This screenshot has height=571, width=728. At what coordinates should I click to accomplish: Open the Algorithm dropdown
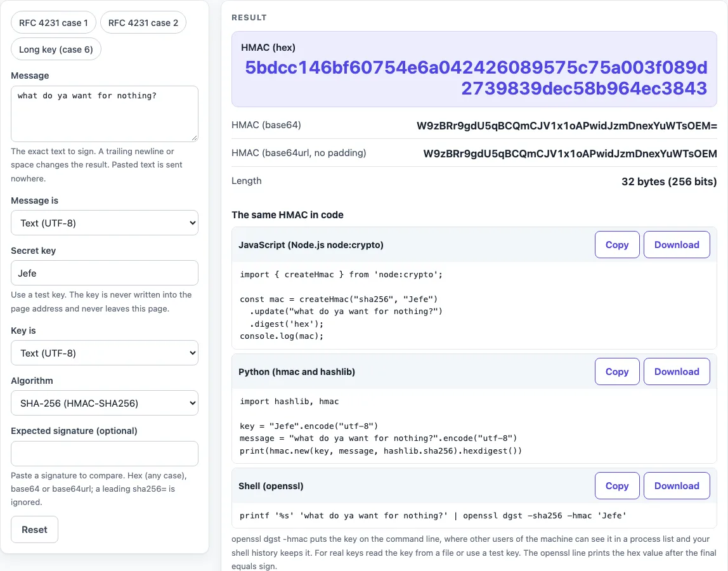click(x=105, y=404)
